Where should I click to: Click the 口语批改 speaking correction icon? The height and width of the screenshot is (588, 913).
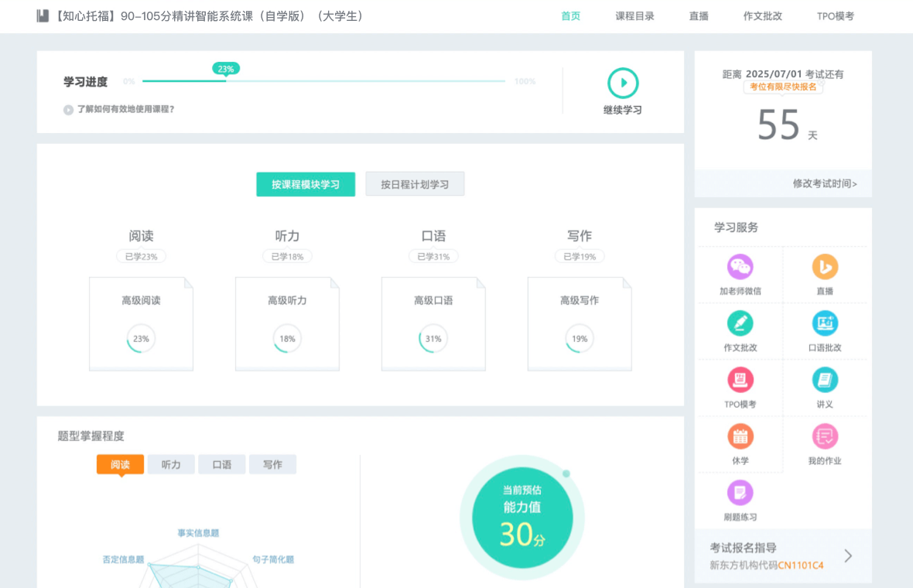click(x=825, y=323)
